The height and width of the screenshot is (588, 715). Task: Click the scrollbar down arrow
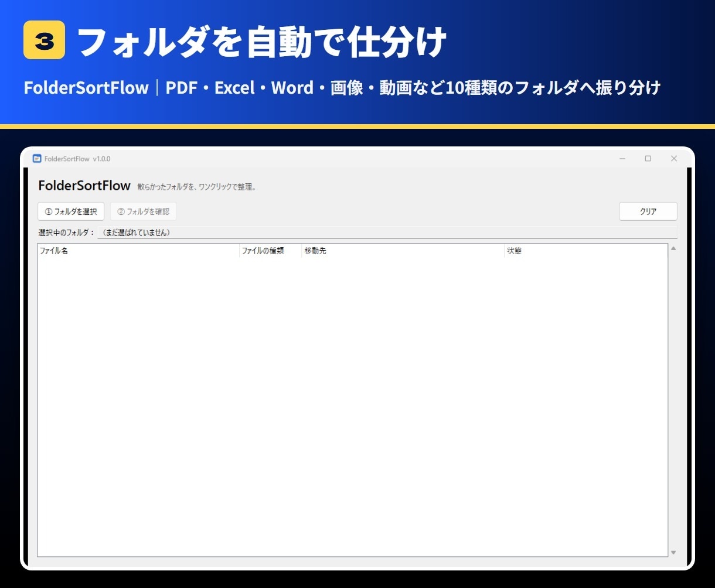(x=673, y=552)
